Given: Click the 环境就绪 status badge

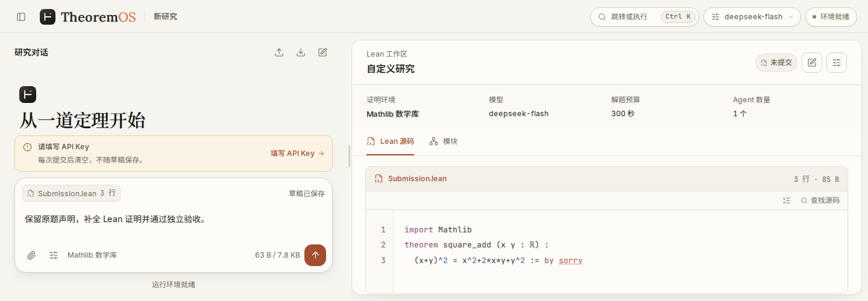Looking at the screenshot, I should 831,17.
